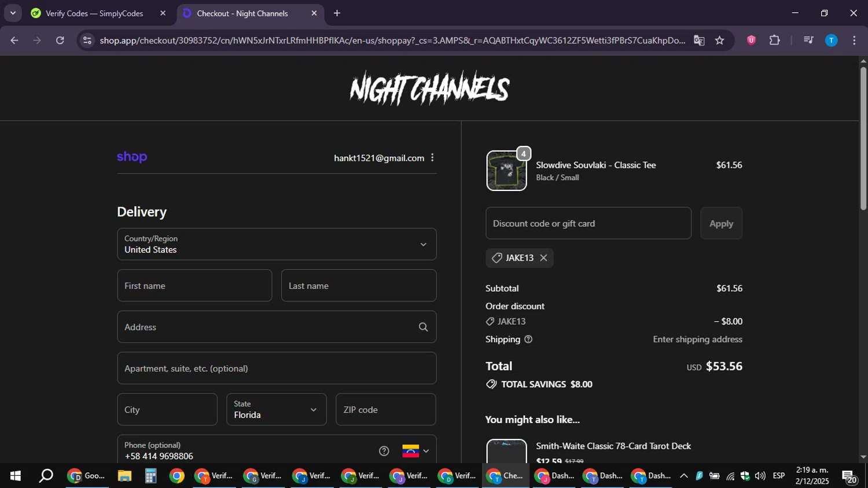The height and width of the screenshot is (488, 868).
Task: Open the Goo... Chrome taskbar window
Action: tap(87, 476)
